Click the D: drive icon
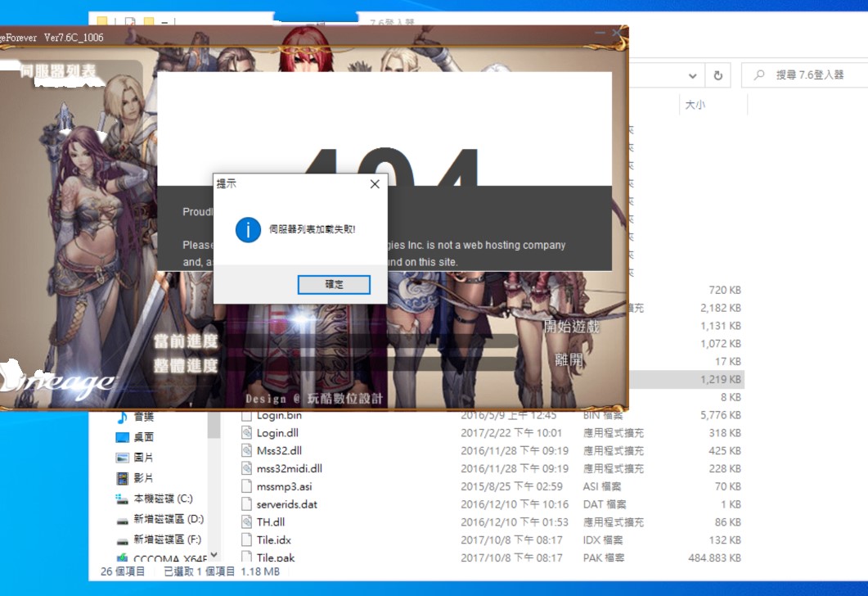The image size is (868, 596). (123, 521)
